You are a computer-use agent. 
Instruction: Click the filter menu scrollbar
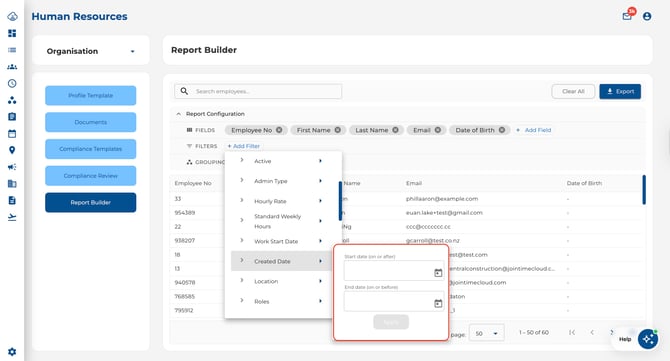pyautogui.click(x=340, y=201)
